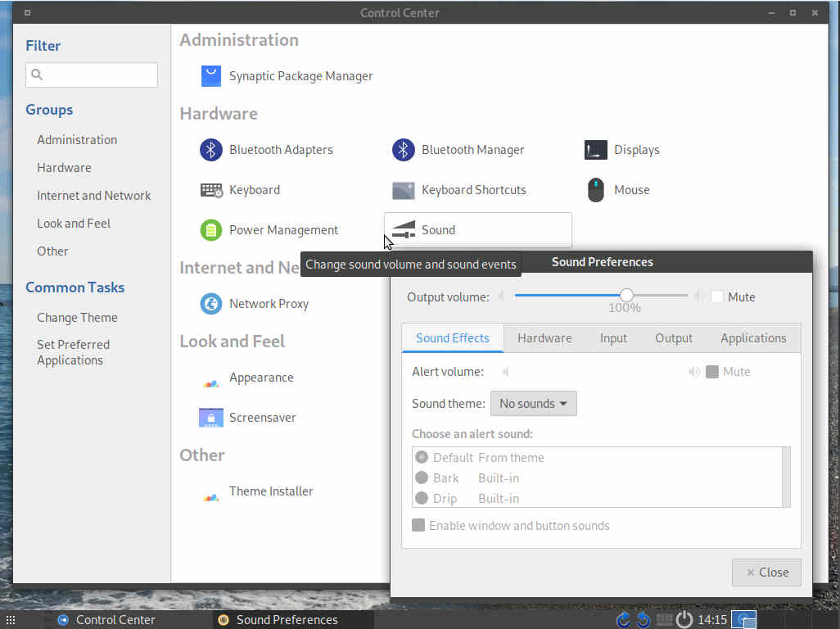This screenshot has width=840, height=629.
Task: Select the Hardware group in sidebar
Action: pos(65,168)
